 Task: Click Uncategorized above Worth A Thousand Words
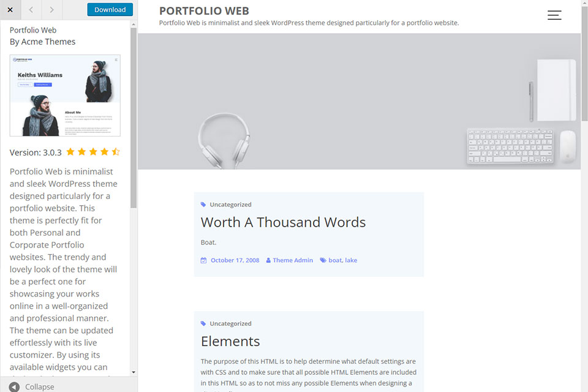click(231, 205)
